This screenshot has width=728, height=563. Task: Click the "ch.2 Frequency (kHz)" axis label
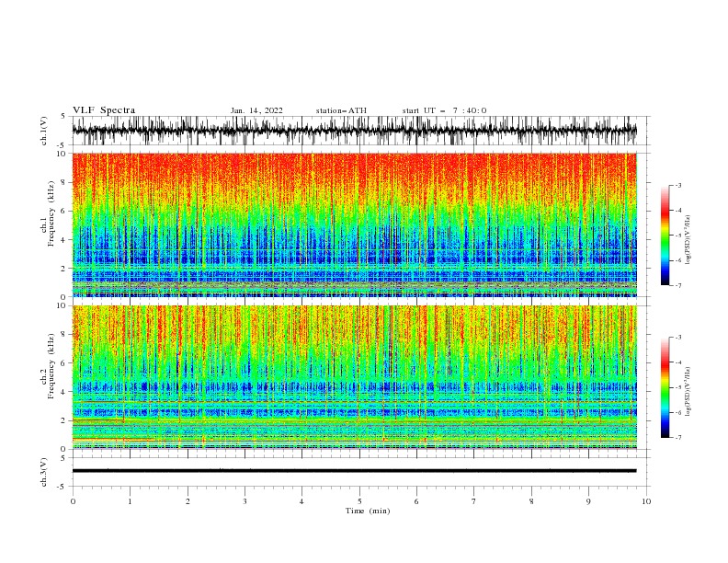(48, 366)
